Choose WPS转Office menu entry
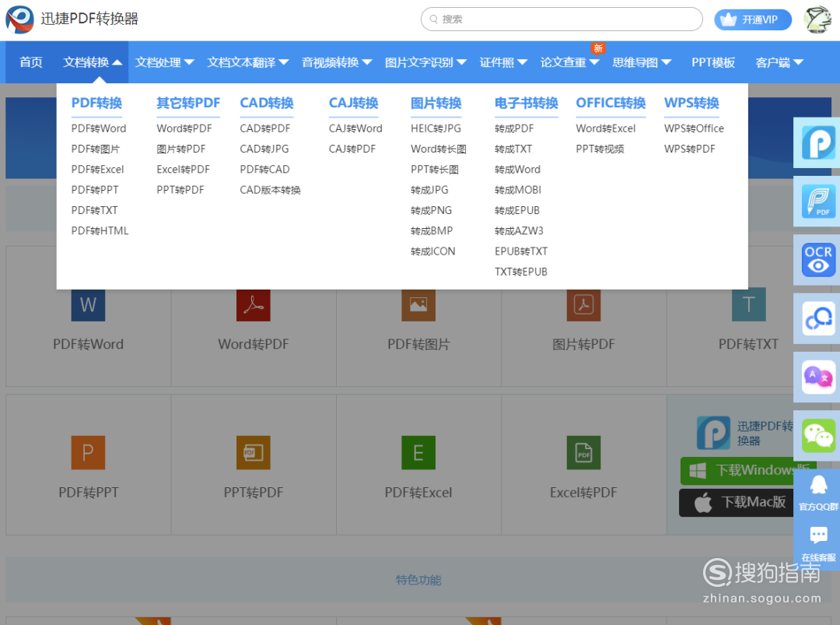The image size is (840, 625). click(694, 128)
